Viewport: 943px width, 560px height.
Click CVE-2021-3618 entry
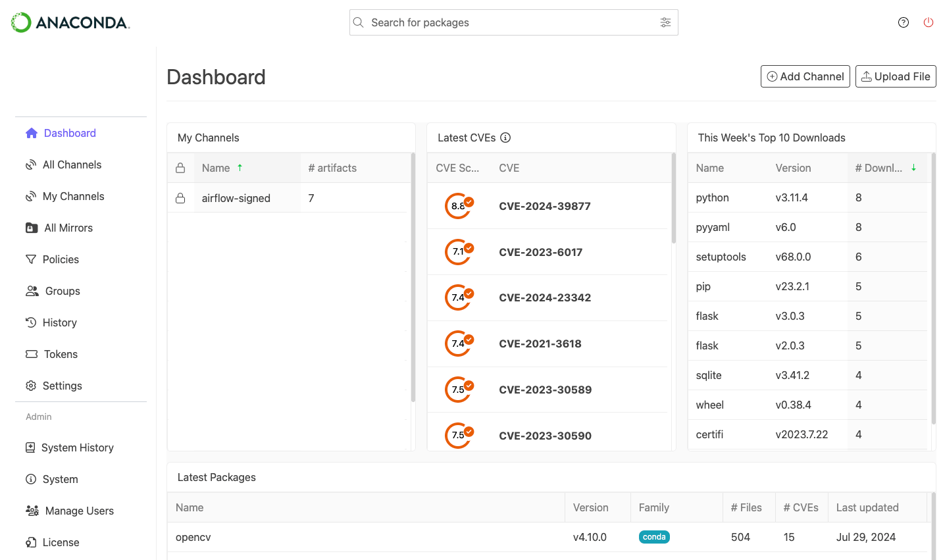pyautogui.click(x=540, y=344)
